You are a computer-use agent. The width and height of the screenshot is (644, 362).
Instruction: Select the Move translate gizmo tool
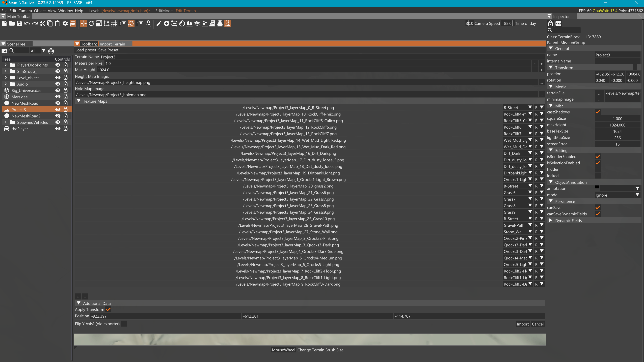(x=84, y=23)
